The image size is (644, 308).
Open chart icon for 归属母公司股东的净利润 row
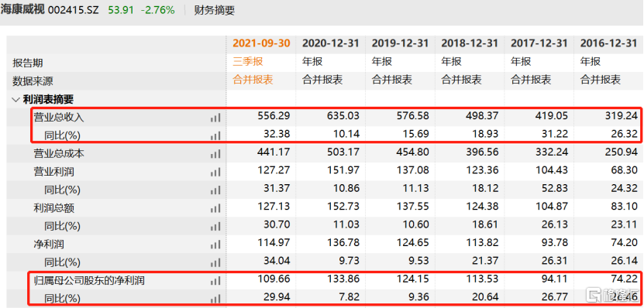click(x=215, y=280)
